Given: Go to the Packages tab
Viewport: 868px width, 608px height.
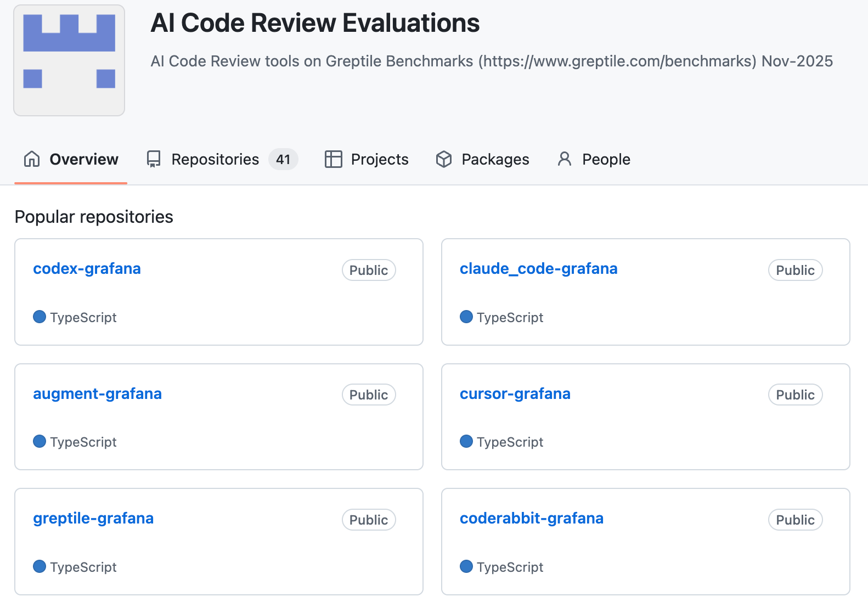Looking at the screenshot, I should [x=495, y=159].
